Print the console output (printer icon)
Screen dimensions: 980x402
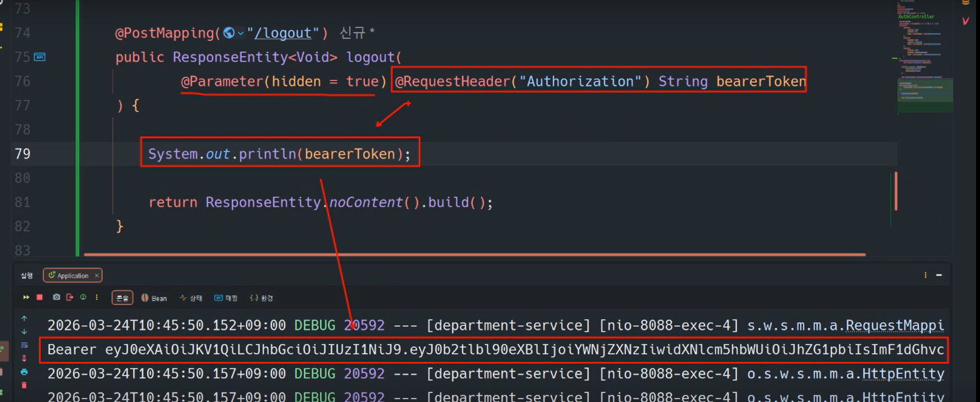coord(24,372)
